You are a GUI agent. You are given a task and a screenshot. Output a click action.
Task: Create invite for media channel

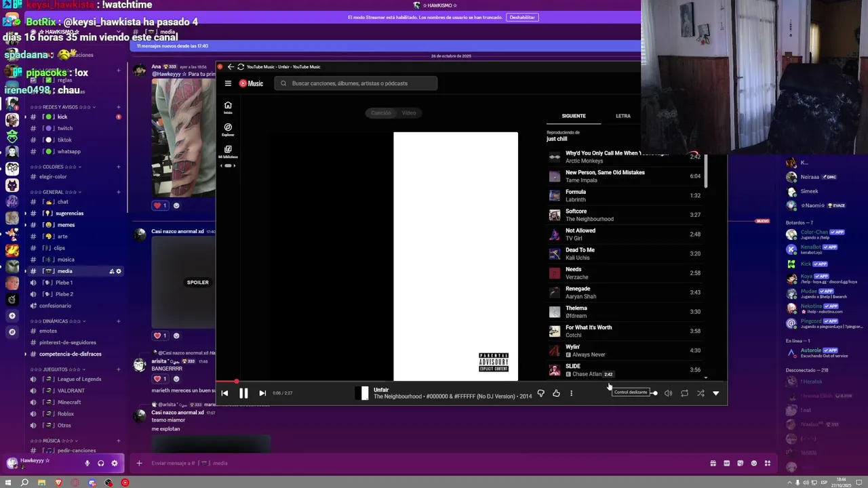pos(112,271)
